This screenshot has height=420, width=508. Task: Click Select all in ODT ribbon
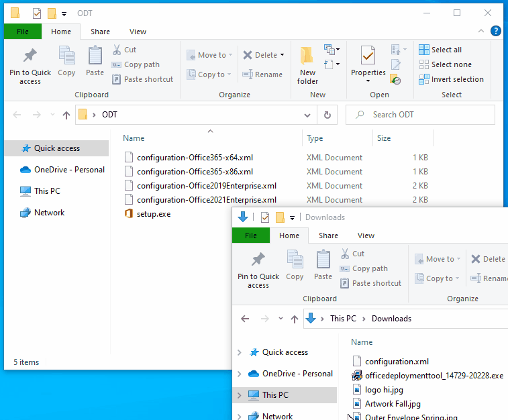coord(440,50)
